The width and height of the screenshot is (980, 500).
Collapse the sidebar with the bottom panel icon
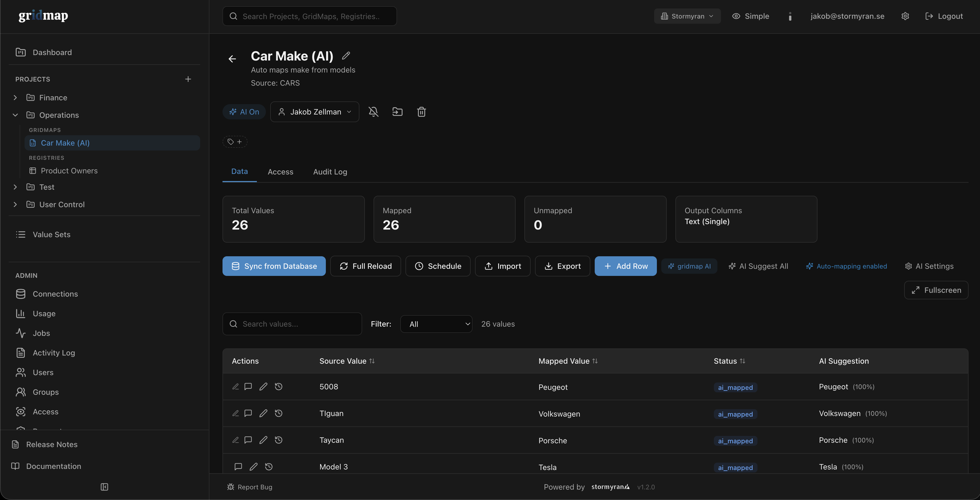coord(104,487)
